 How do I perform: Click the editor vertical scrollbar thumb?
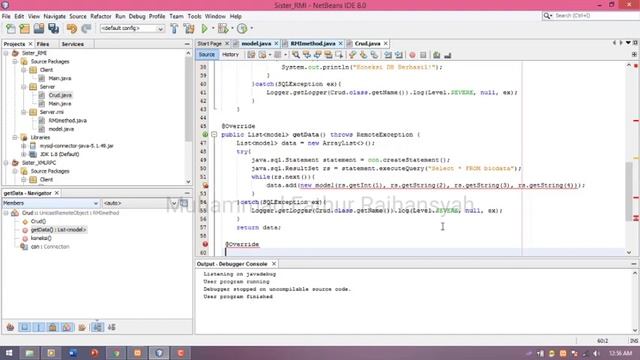point(629,192)
